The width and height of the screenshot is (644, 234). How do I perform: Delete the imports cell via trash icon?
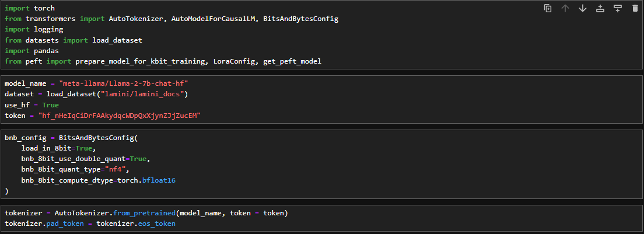[635, 8]
